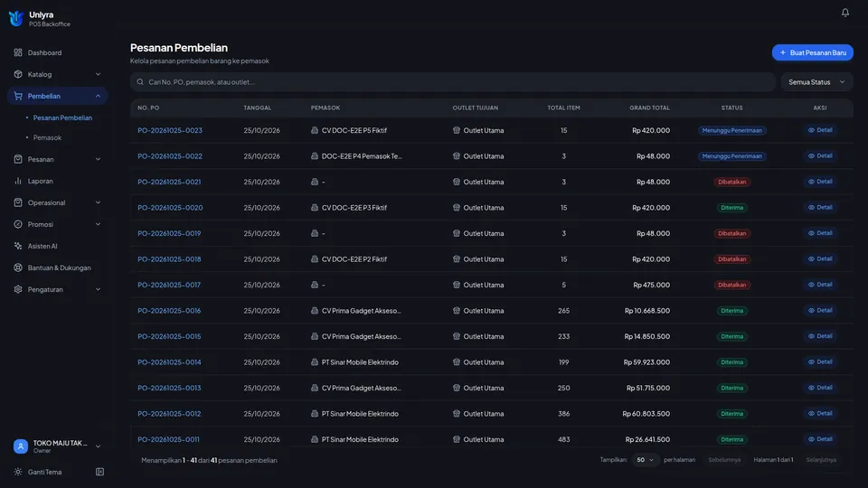
Task: Select Pesanan Pembelian submenu item
Action: pos(62,117)
